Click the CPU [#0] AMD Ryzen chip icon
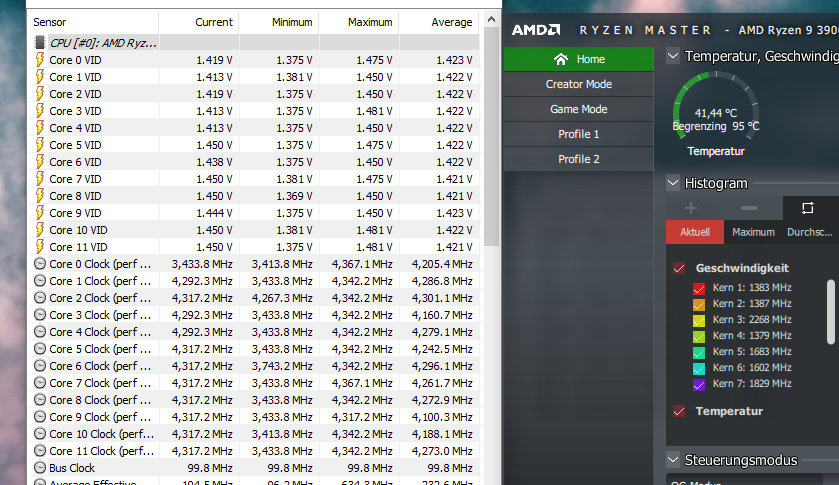Viewport: 839px width, 485px height. pyautogui.click(x=40, y=42)
